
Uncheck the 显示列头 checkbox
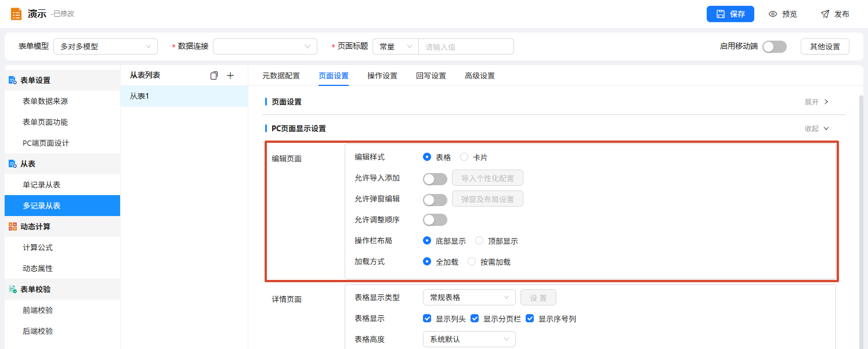coord(427,318)
